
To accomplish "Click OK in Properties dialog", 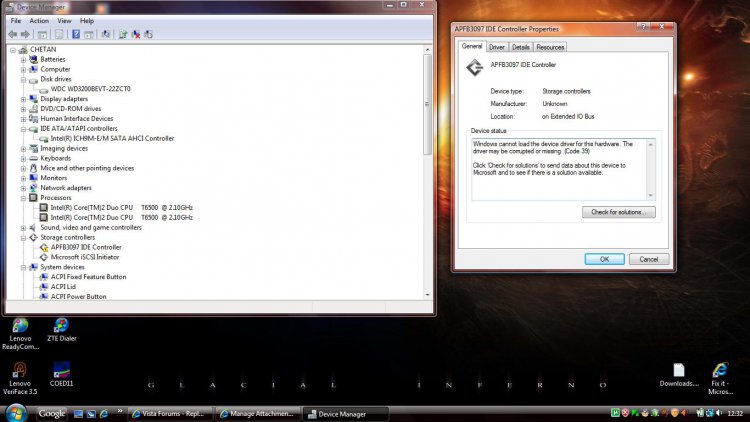I will (x=604, y=259).
